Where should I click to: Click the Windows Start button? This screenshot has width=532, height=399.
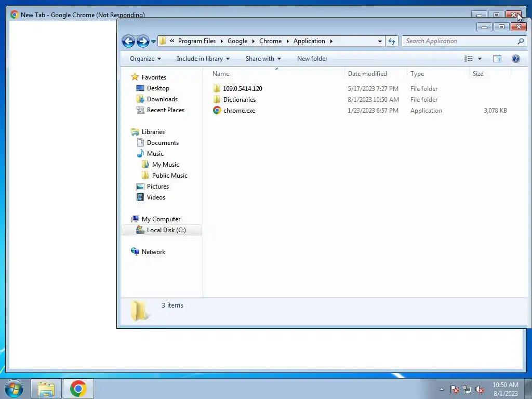click(14, 389)
